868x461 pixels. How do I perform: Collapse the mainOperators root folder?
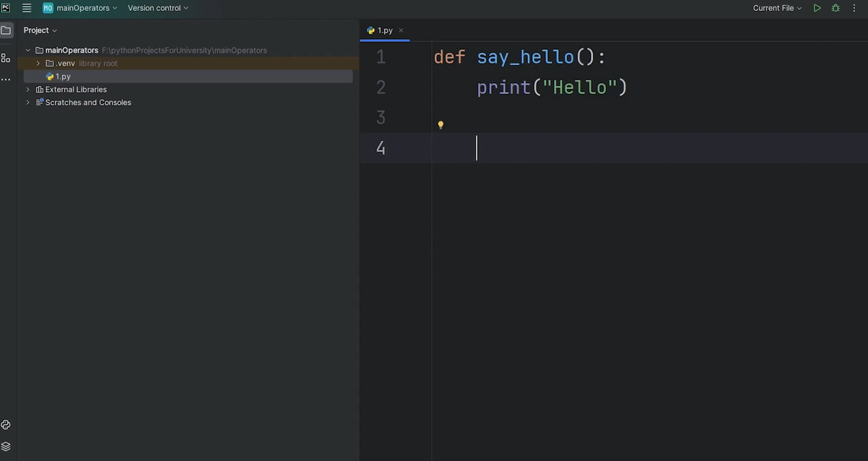click(x=28, y=51)
